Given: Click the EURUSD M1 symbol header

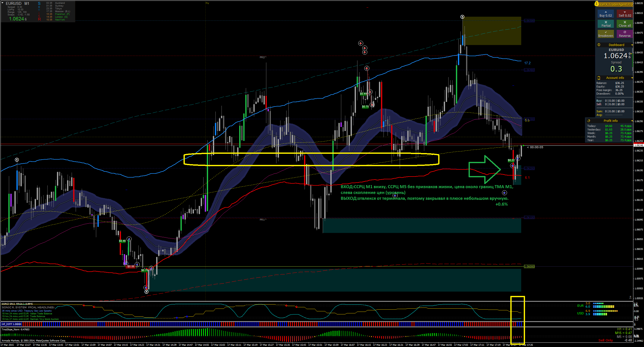Looking at the screenshot, I should click(17, 4).
